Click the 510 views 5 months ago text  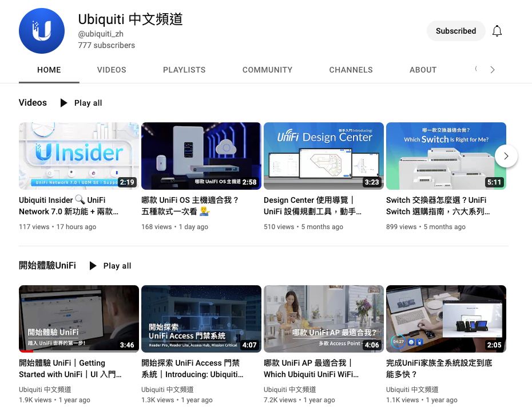[303, 227]
